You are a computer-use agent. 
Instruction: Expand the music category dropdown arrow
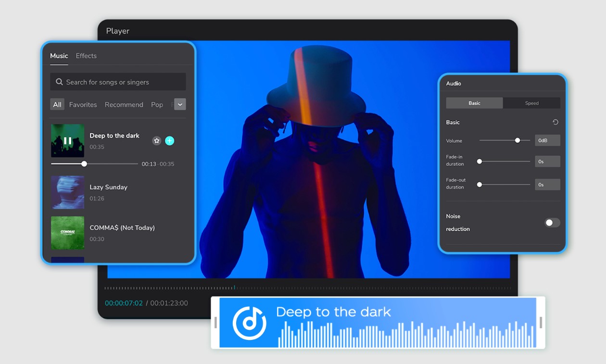[x=180, y=104]
